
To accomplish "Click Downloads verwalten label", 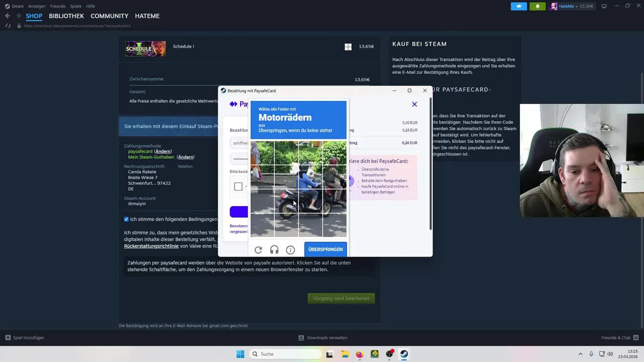I will (327, 338).
